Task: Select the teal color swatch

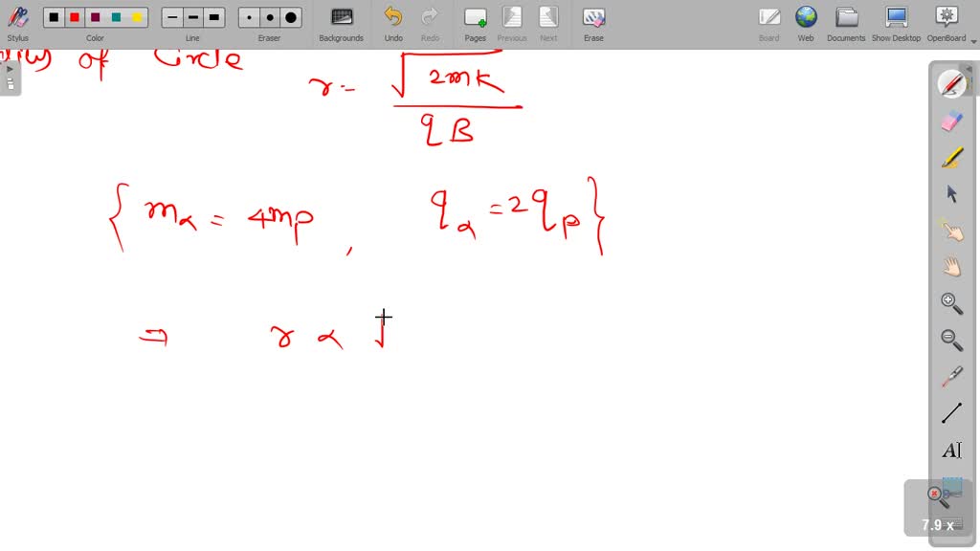Action: coord(116,17)
